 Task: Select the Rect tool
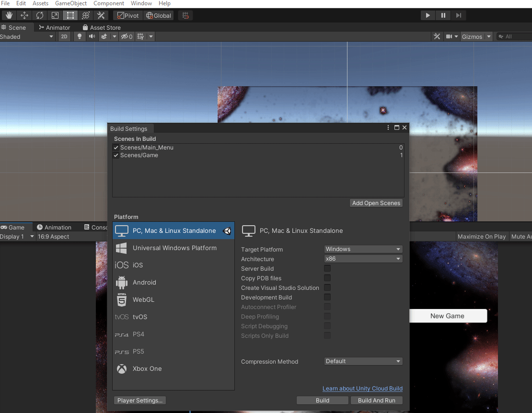click(x=70, y=15)
